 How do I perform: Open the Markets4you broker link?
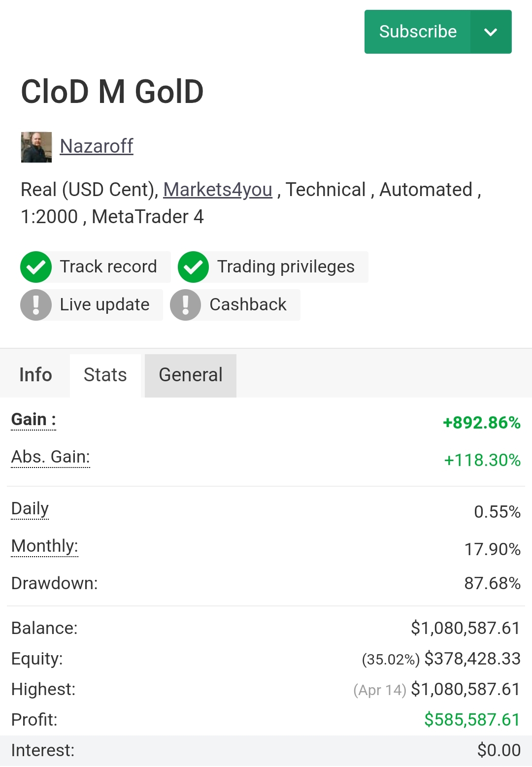pos(218,190)
